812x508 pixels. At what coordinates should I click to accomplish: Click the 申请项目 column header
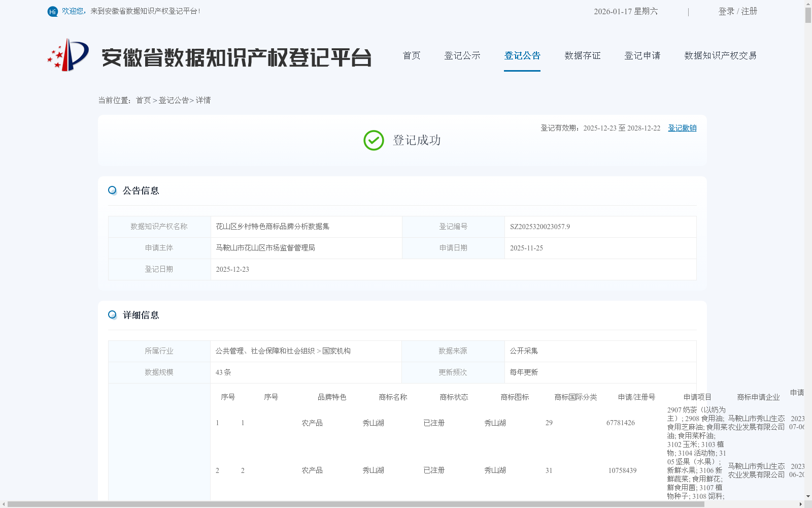tap(697, 397)
